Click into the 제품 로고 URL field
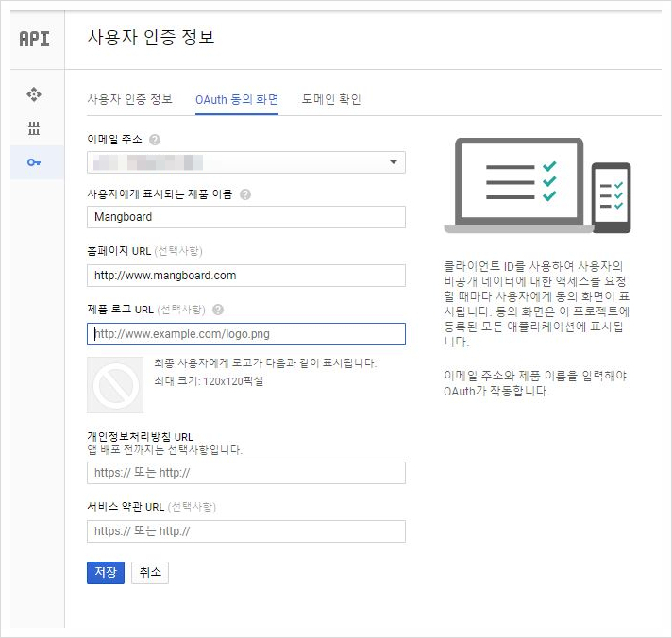Image resolution: width=672 pixels, height=638 pixels. (246, 334)
